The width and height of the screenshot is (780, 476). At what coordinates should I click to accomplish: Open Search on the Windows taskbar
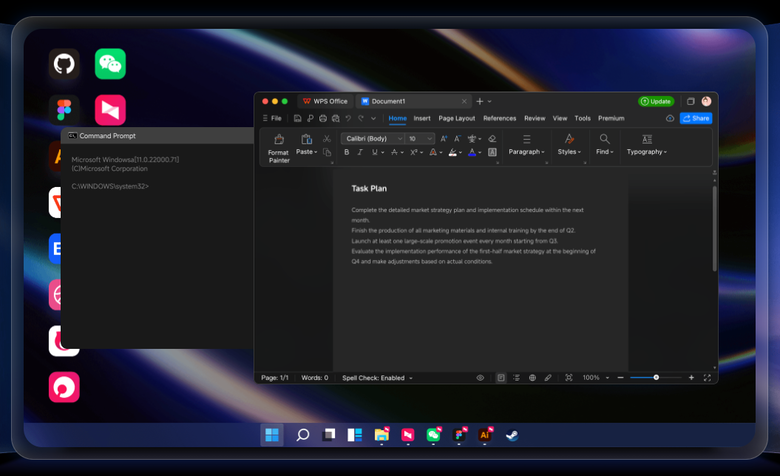(x=302, y=435)
